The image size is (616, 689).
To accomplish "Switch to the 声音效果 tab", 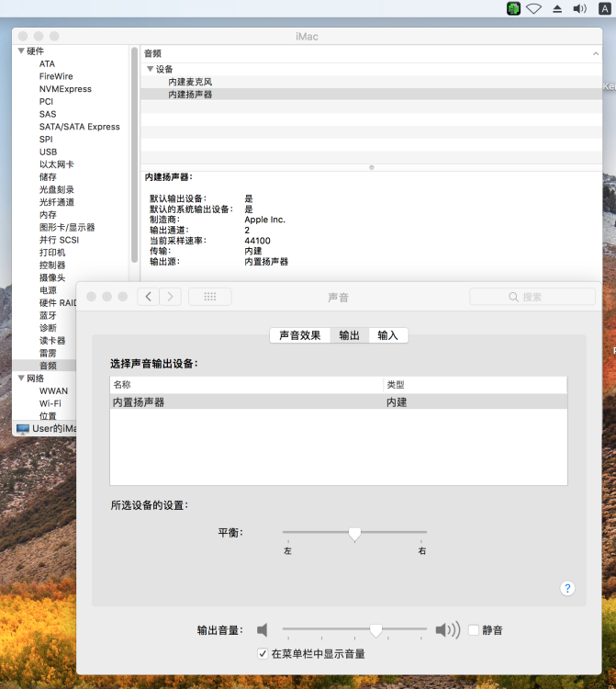I will click(300, 335).
